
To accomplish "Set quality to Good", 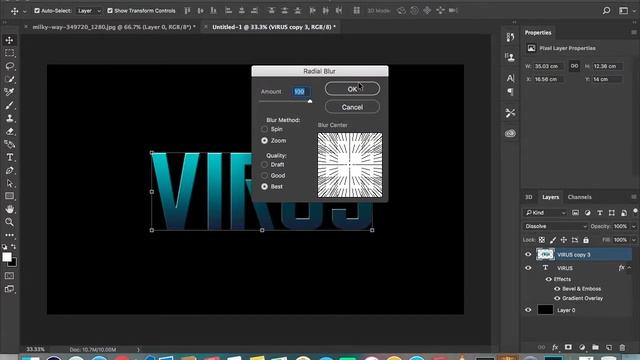I will [264, 176].
